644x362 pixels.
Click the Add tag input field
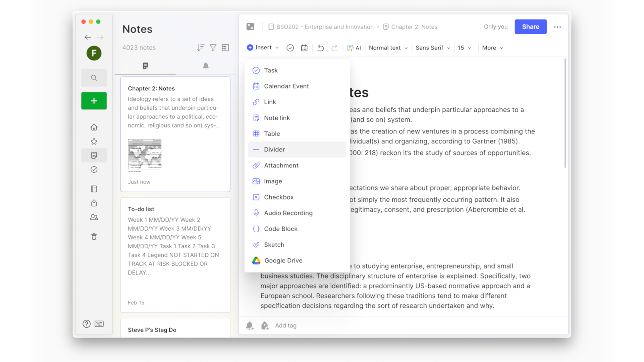(286, 325)
